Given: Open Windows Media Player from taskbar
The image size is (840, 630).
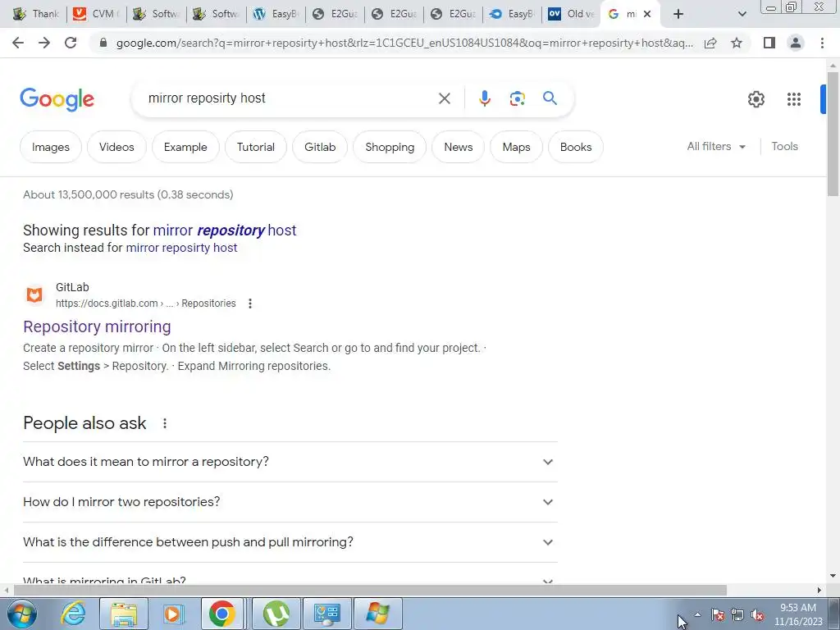Looking at the screenshot, I should [x=172, y=614].
